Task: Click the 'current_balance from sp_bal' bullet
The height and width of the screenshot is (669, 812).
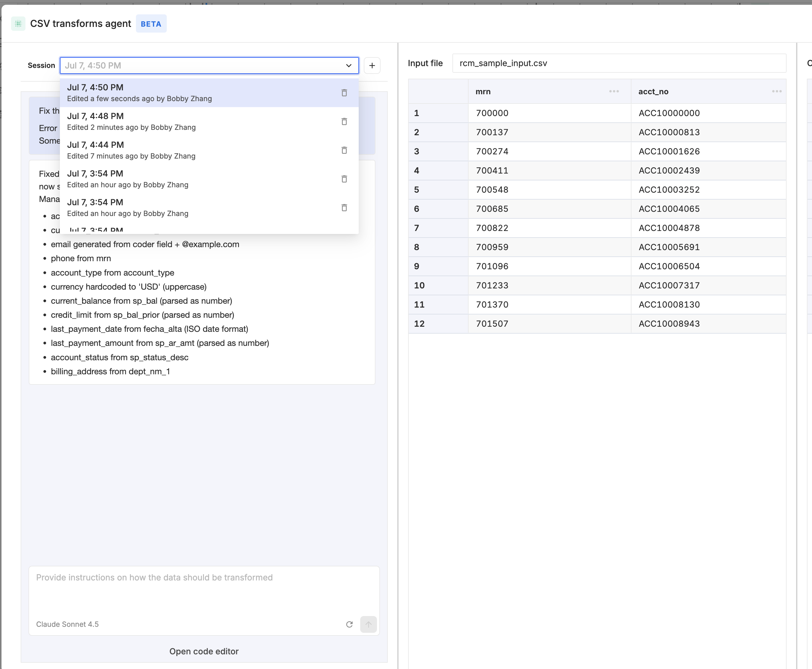Action: pos(142,301)
